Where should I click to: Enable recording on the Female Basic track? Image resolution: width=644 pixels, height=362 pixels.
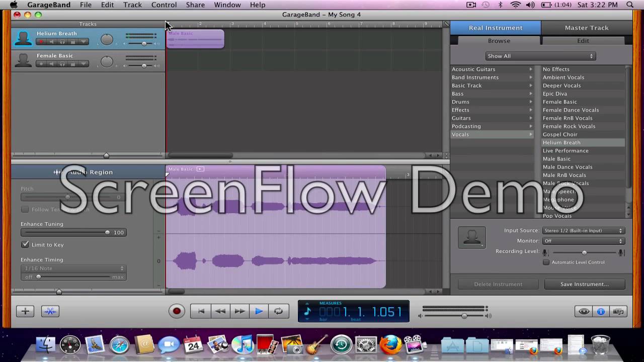click(41, 64)
